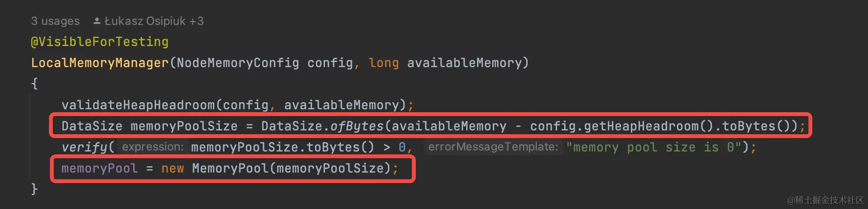Click the 'expression:' parameter hint
Viewport: 868px width, 209px height.
tap(153, 147)
